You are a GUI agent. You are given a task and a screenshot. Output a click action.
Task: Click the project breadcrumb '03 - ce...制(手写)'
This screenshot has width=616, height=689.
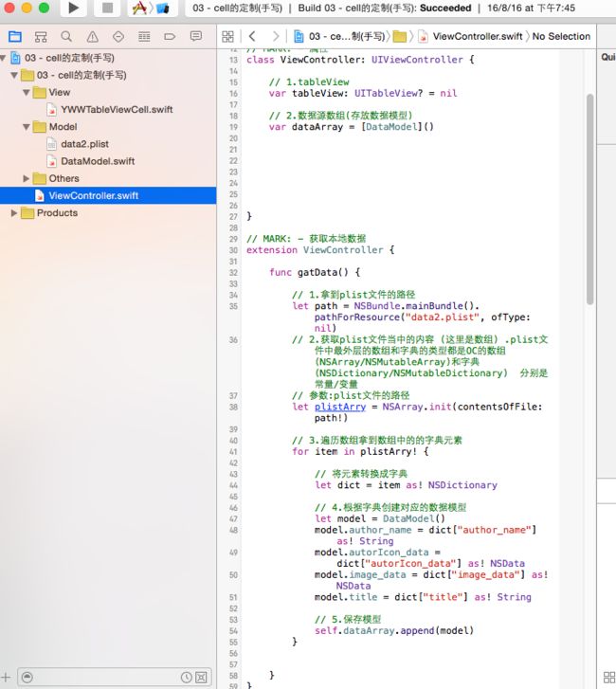[x=340, y=36]
